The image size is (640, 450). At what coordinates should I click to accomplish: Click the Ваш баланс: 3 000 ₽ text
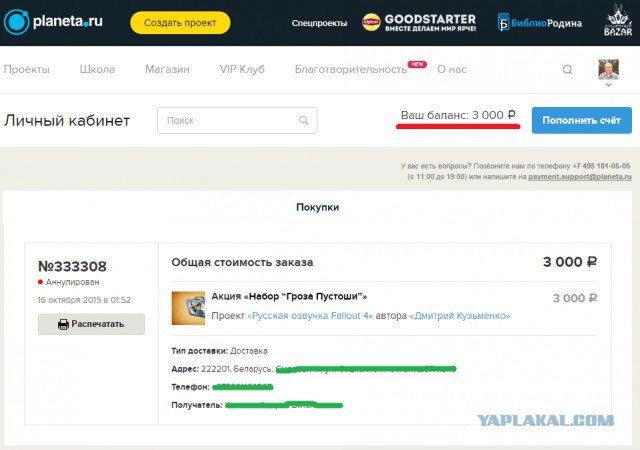point(458,115)
